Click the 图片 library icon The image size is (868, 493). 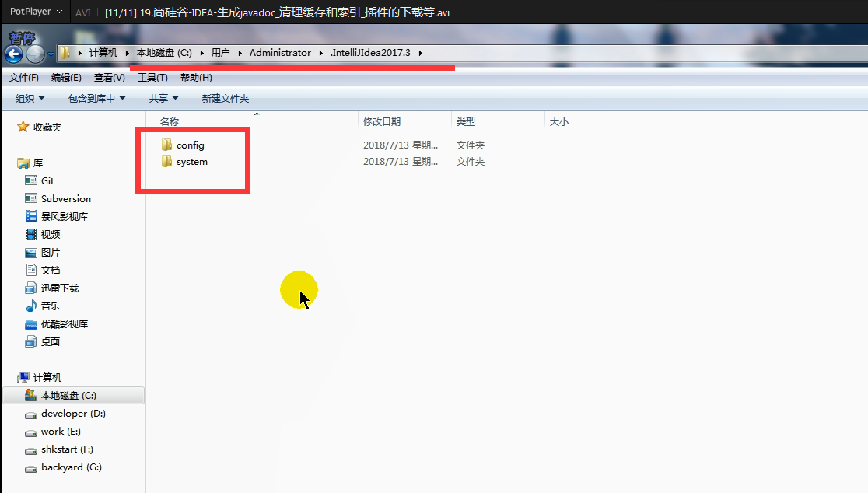(x=31, y=252)
